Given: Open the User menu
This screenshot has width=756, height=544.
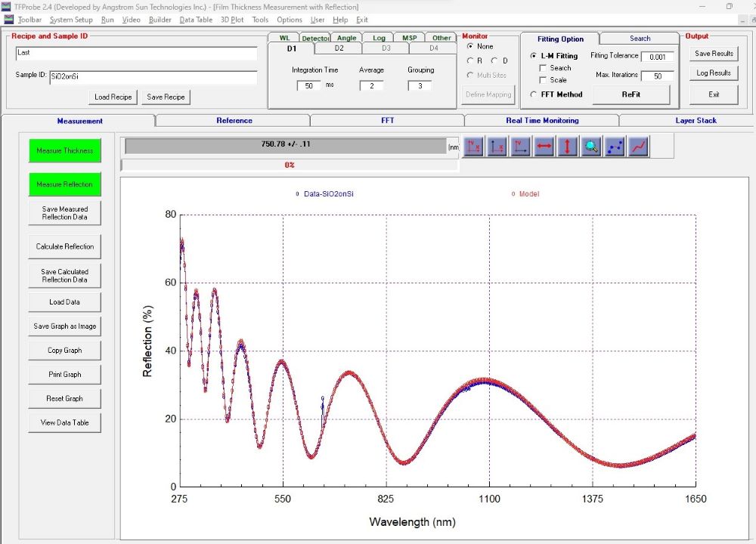Looking at the screenshot, I should (x=318, y=20).
